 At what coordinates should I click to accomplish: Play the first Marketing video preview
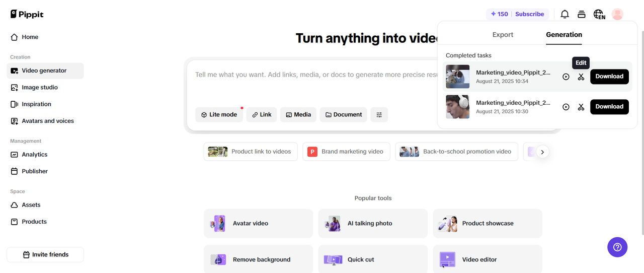point(566,77)
